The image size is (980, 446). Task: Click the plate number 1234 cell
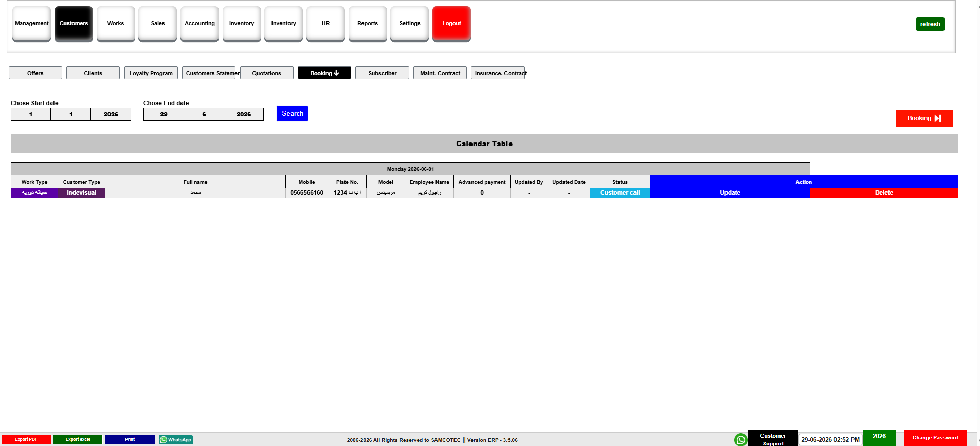tap(347, 193)
